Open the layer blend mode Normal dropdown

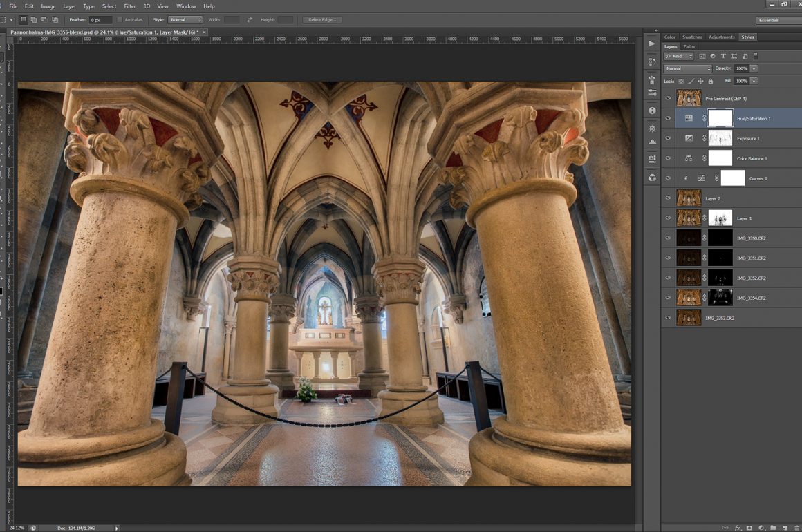pos(687,68)
